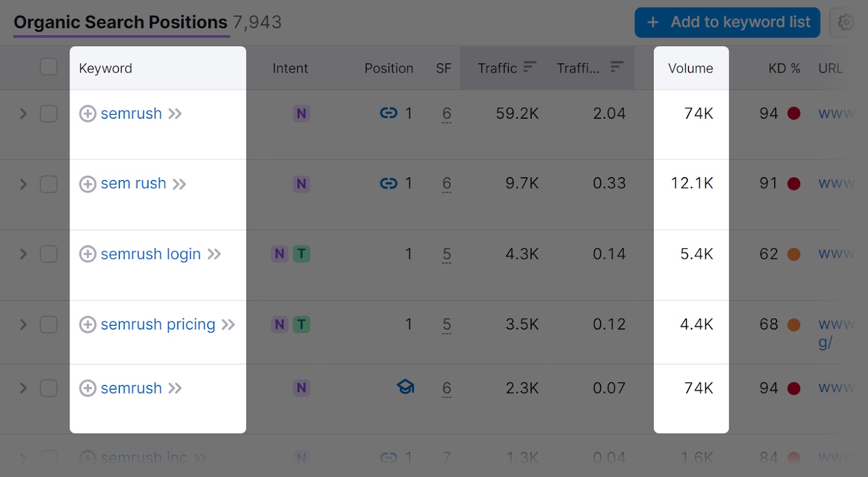Viewport: 868px width, 477px height.
Task: Click the knowledge panel graduation-cap icon
Action: pos(406,387)
